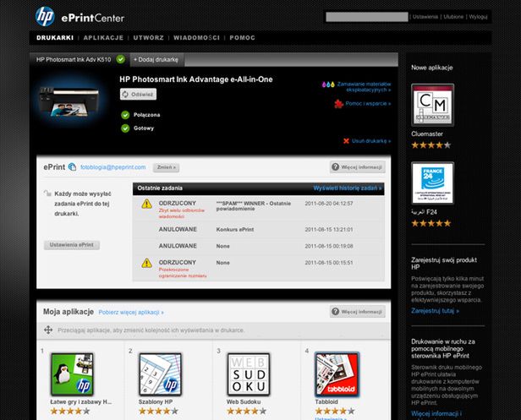This screenshot has width=521, height=420.
Task: Click the Szablony HP star rating
Action: tap(158, 411)
